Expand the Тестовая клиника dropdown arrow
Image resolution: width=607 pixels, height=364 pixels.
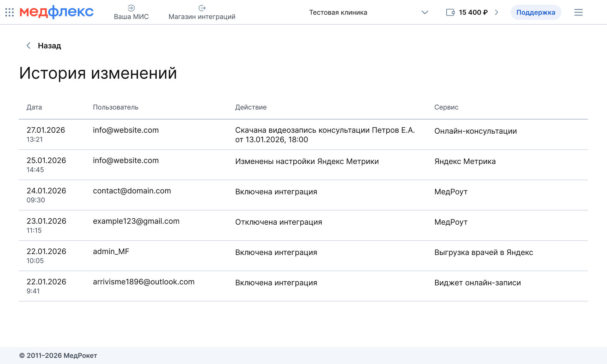[425, 12]
